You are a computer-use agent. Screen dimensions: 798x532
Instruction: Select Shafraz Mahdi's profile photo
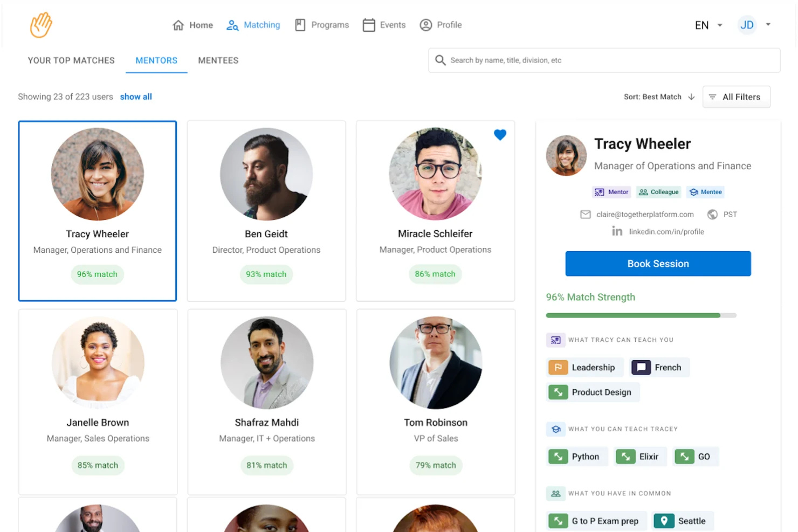tap(267, 363)
